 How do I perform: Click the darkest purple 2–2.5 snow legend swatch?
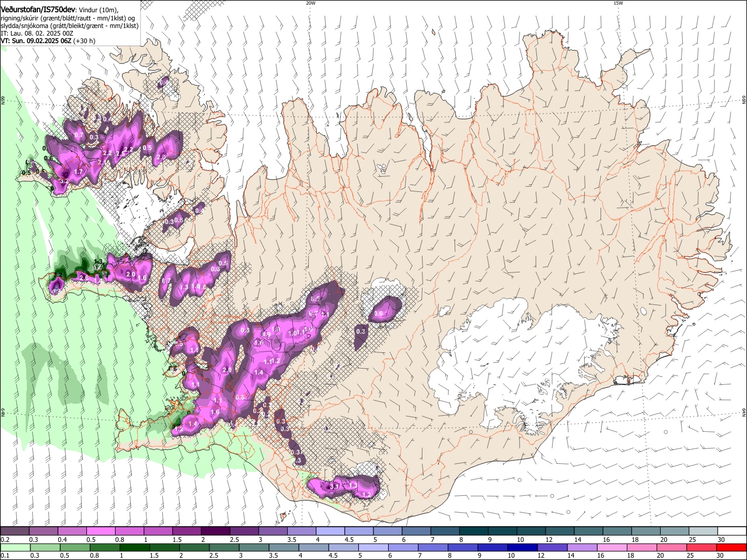point(215,531)
